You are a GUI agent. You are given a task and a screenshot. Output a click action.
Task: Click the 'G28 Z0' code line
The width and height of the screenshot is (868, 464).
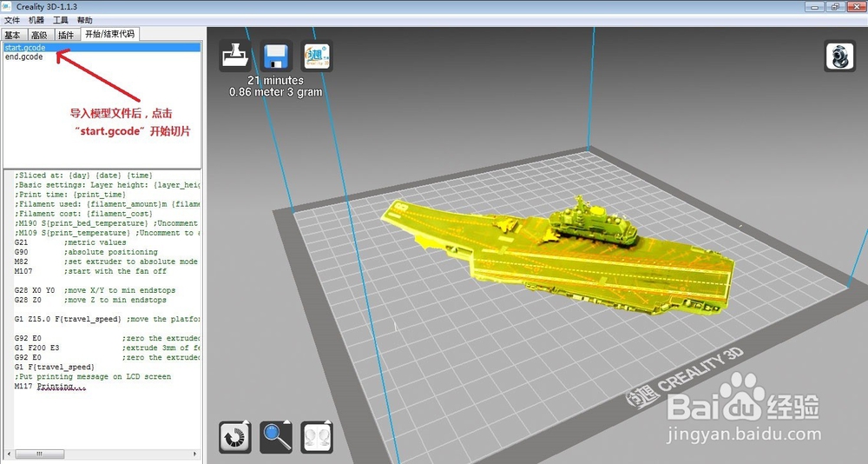pos(90,300)
